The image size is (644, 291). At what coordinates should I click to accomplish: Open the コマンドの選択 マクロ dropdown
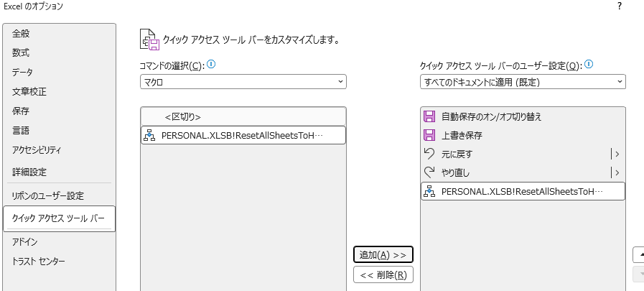click(243, 82)
